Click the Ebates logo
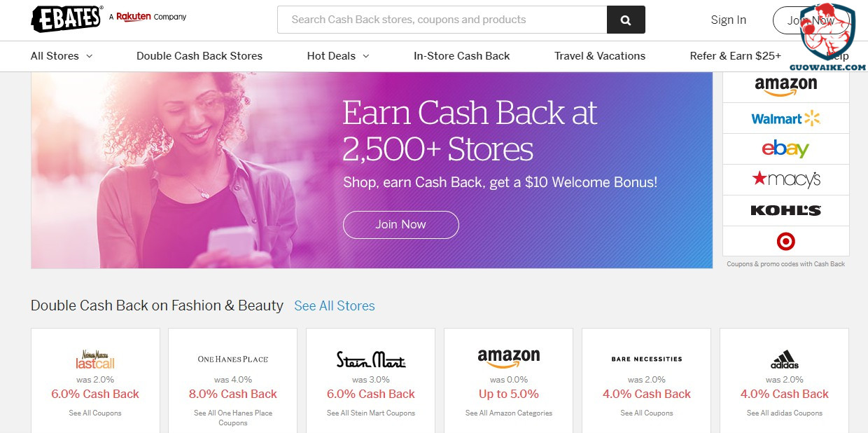This screenshot has height=433, width=868. pos(67,18)
